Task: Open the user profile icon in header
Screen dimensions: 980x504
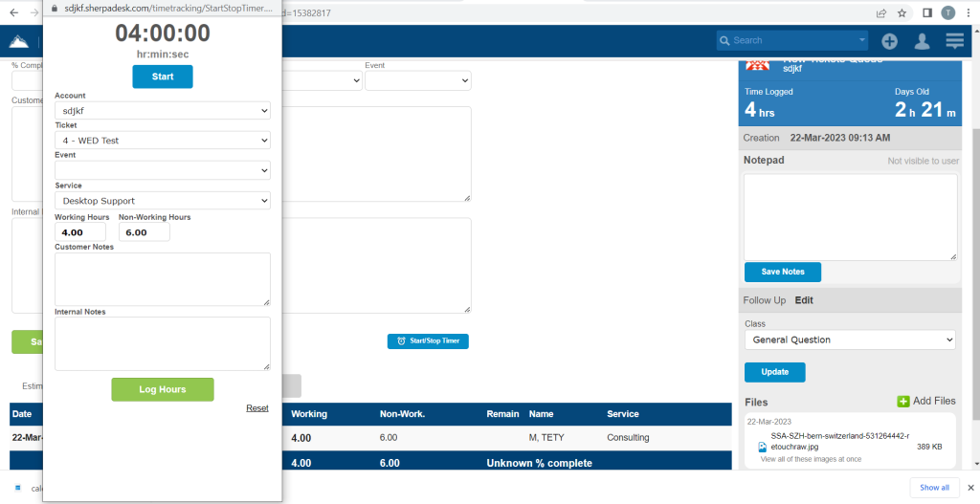Action: pos(922,41)
